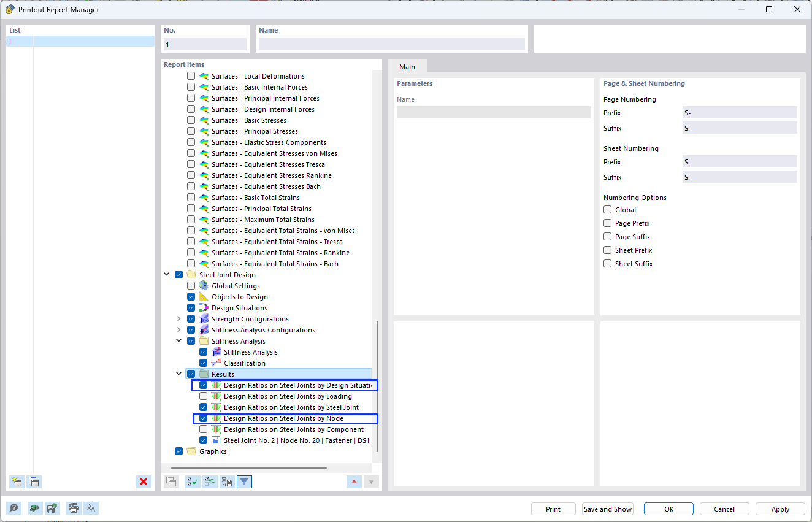Screen dimensions: 812x522
Task: Expand the Strength Configurations node
Action: 179,319
